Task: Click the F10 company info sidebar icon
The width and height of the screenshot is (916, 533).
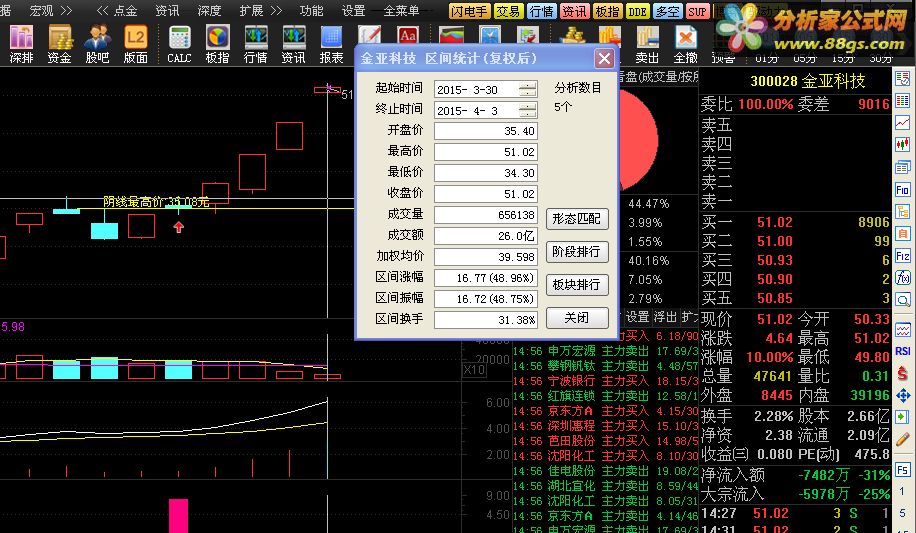Action: (x=903, y=189)
